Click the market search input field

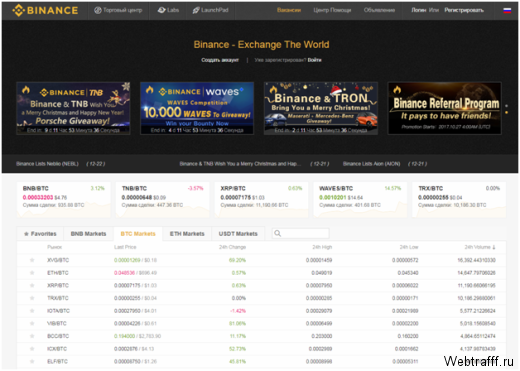(301, 234)
